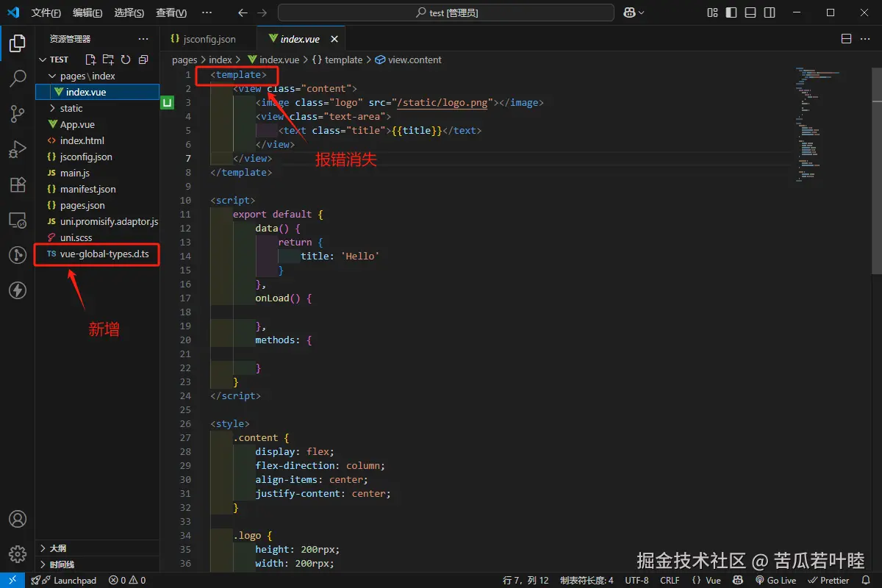Open the notifications bell in status bar
882x588 pixels.
coord(866,580)
